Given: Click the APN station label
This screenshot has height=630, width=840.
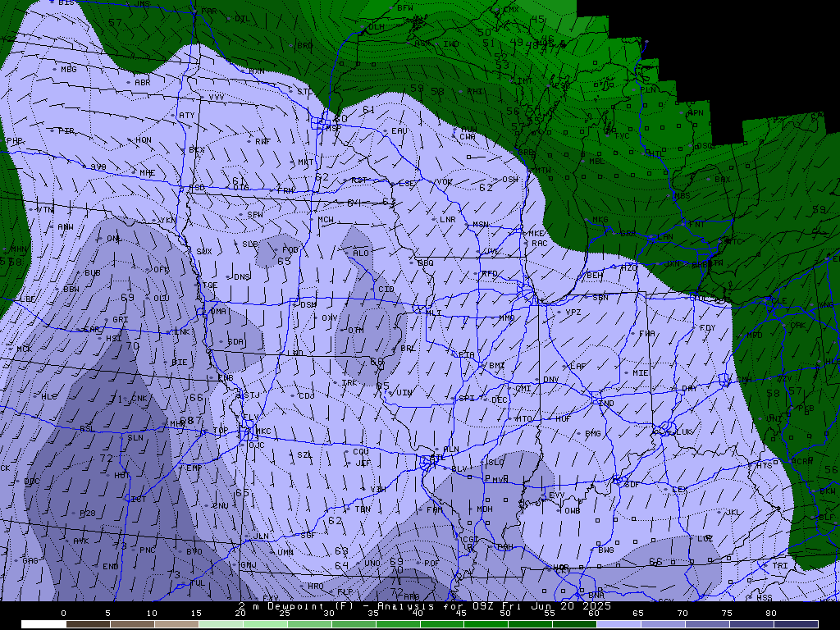Looking at the screenshot, I should 696,113.
